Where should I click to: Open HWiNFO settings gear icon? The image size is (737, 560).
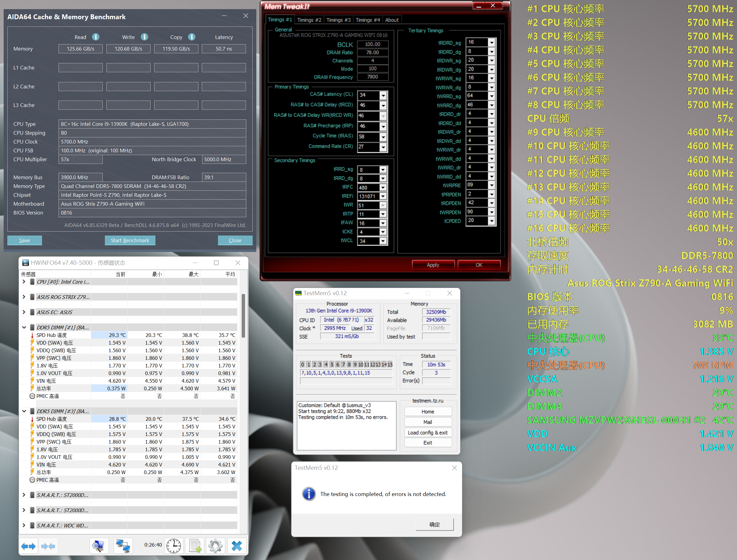click(215, 546)
